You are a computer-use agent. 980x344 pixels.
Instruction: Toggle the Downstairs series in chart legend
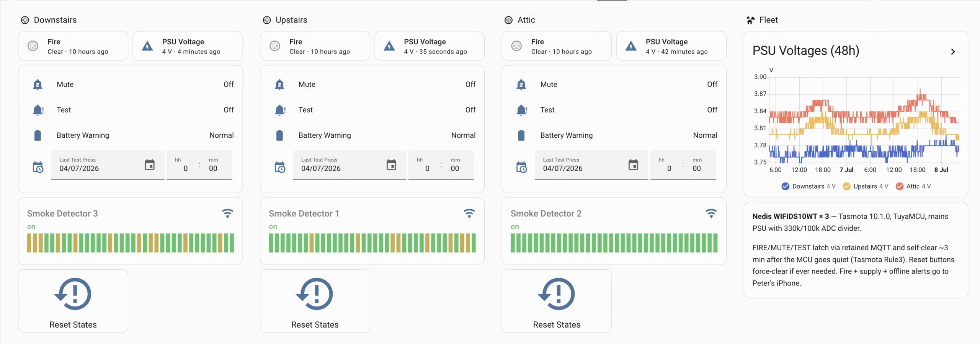coord(808,186)
